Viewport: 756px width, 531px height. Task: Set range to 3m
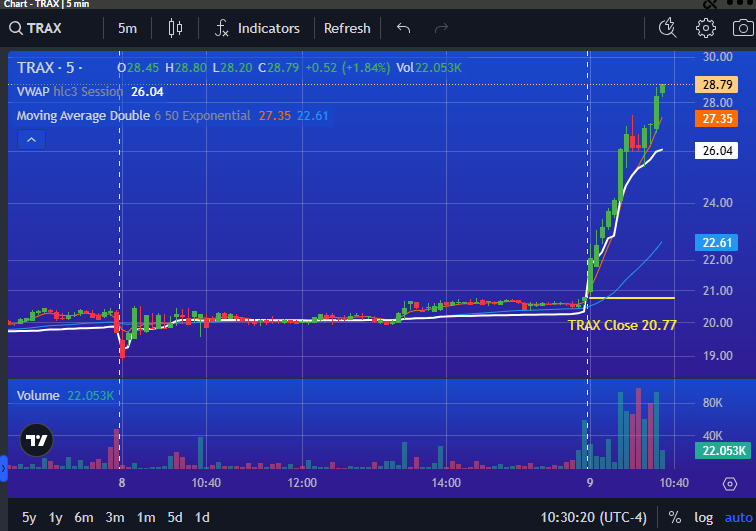pos(115,517)
